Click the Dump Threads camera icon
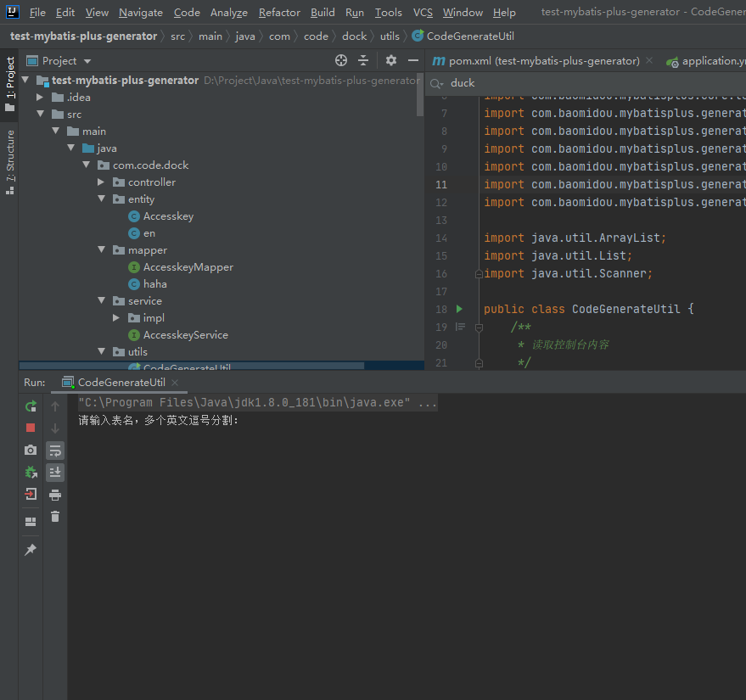This screenshot has height=700, width=746. coord(31,450)
